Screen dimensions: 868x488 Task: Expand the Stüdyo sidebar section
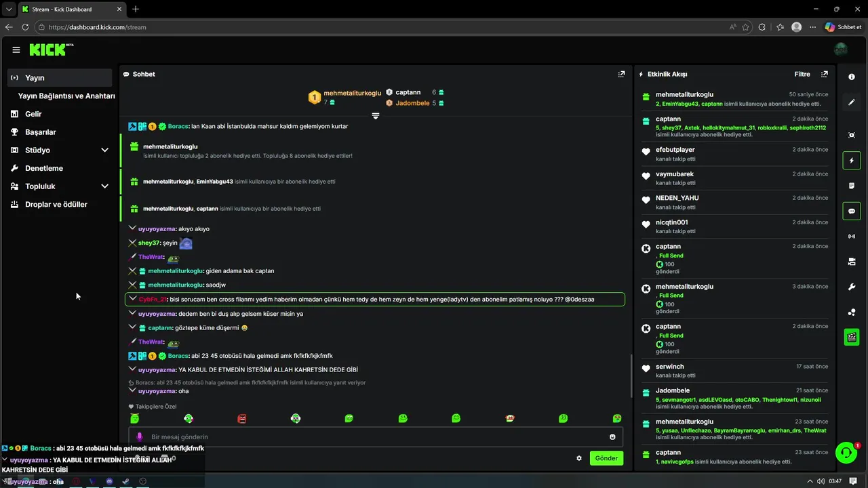[104, 150]
